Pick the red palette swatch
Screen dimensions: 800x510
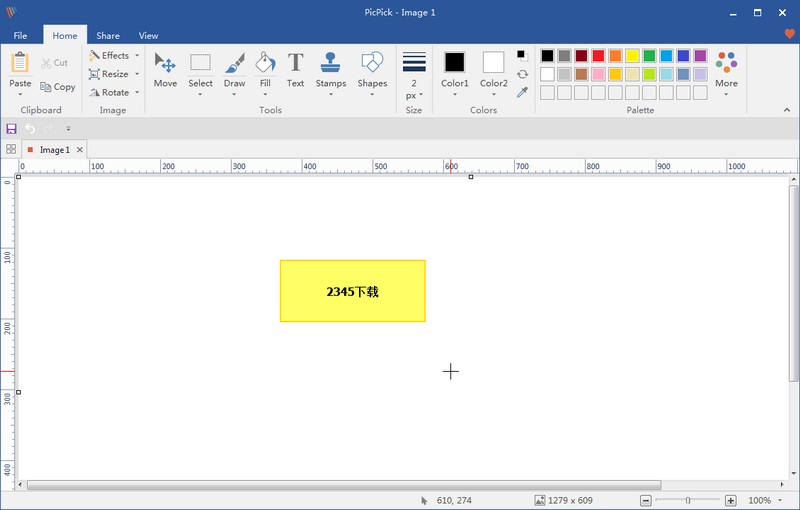598,56
